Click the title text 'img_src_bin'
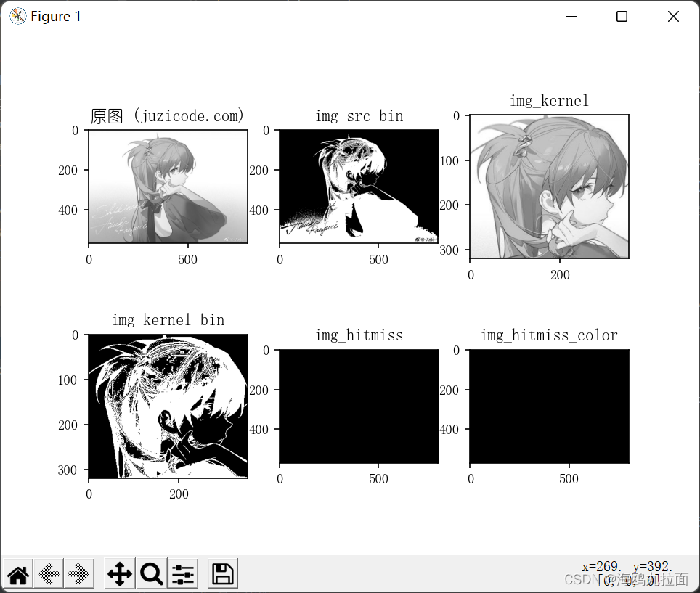The image size is (700, 593). point(359,116)
